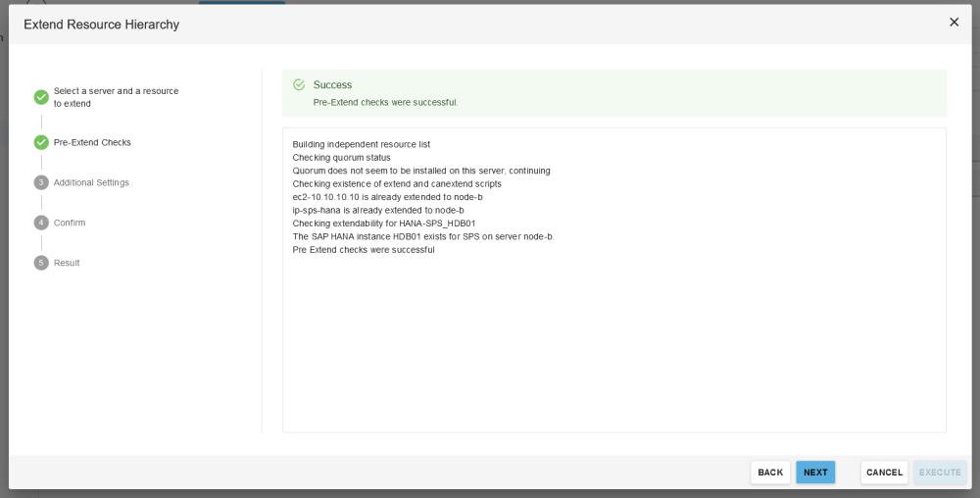
Task: Click the step 3 number circle
Action: click(41, 182)
